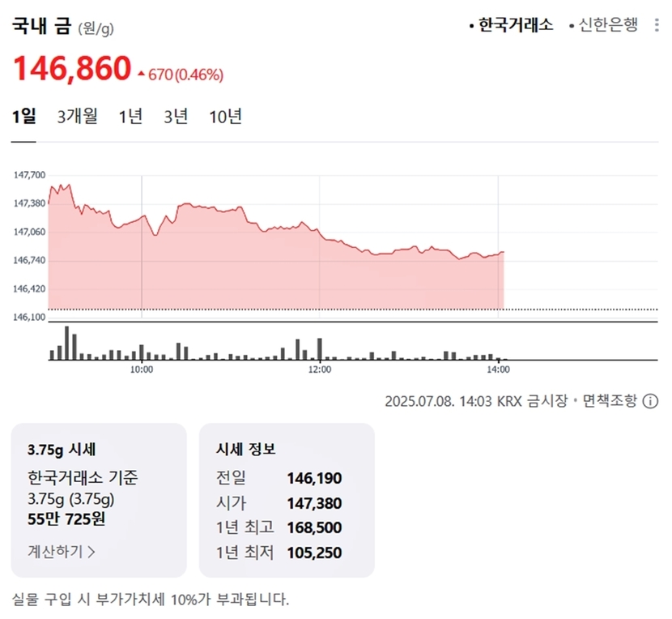Switch chart to the 3개월 tab
672x619 pixels.
click(78, 116)
